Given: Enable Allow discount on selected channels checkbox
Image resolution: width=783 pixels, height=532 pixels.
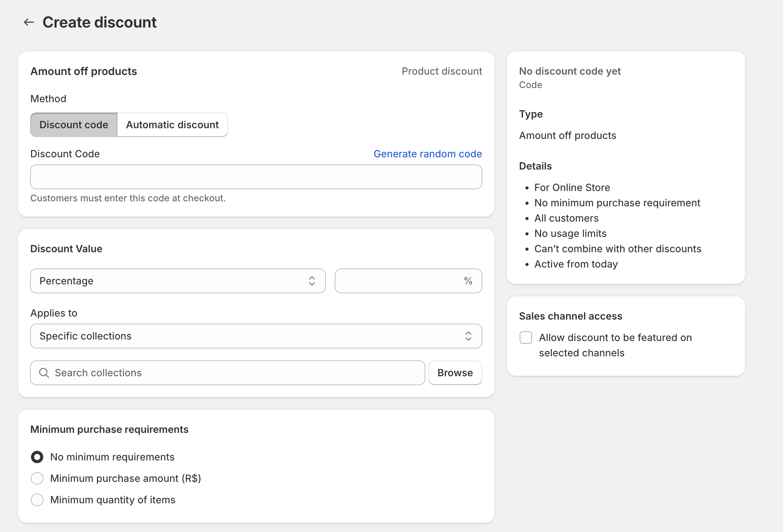Looking at the screenshot, I should click(526, 338).
